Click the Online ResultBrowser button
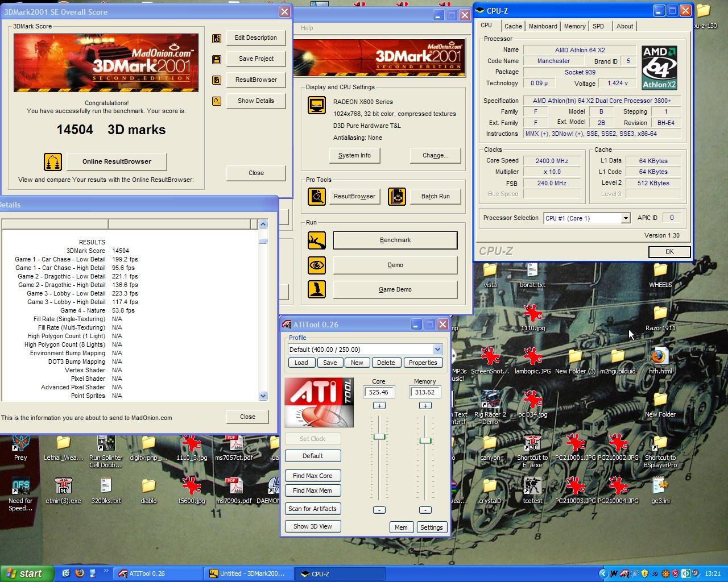The image size is (728, 582). click(x=117, y=162)
